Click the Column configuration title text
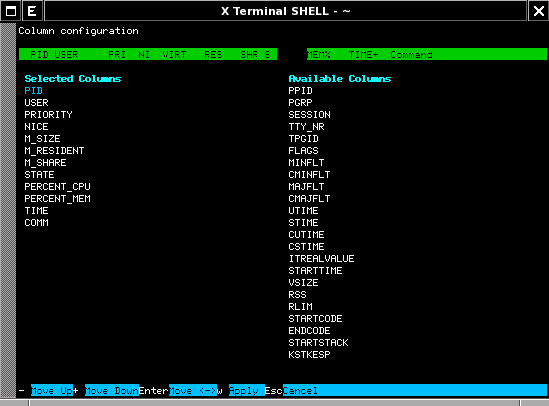The image size is (549, 406). coord(78,31)
